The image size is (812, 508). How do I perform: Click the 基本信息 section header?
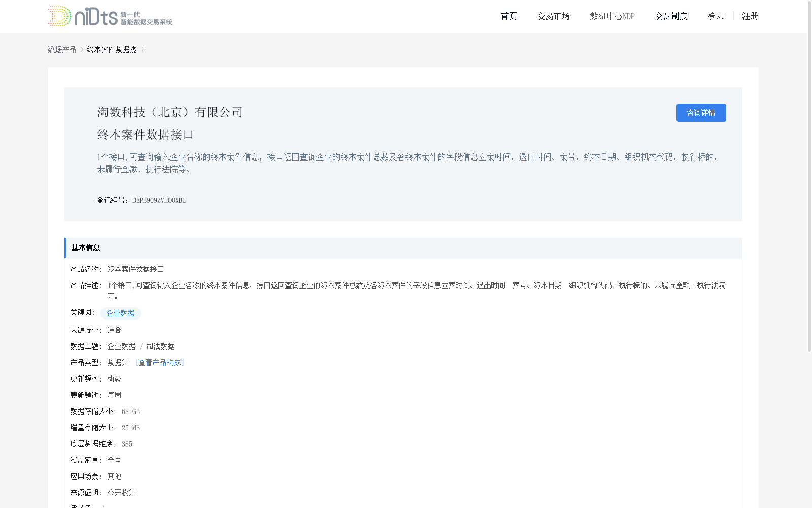(403, 248)
